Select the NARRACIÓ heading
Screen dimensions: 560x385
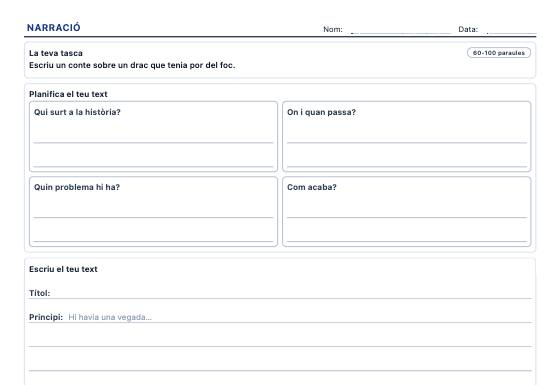point(54,28)
